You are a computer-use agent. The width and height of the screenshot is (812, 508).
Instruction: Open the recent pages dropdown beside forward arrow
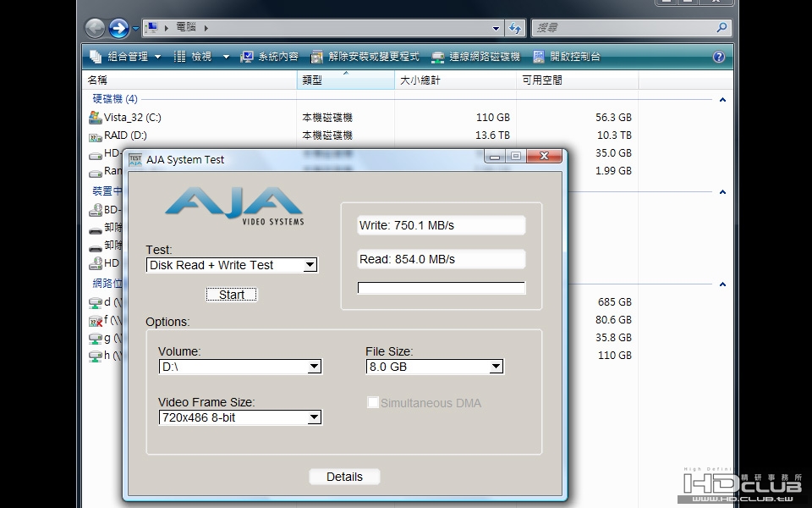135,29
